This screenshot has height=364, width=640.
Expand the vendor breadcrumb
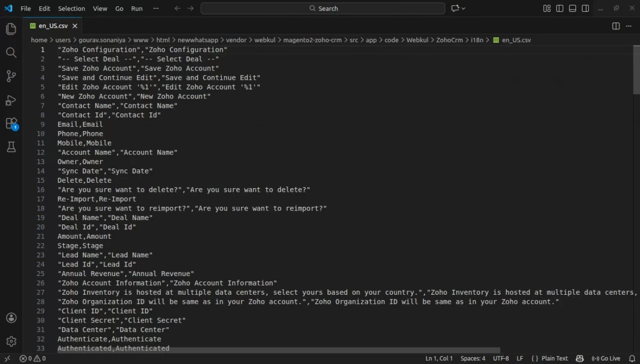236,40
